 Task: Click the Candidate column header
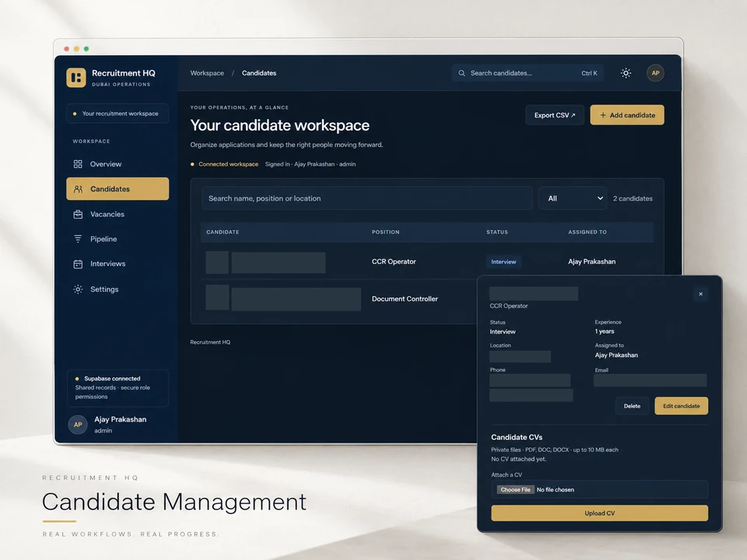223,232
